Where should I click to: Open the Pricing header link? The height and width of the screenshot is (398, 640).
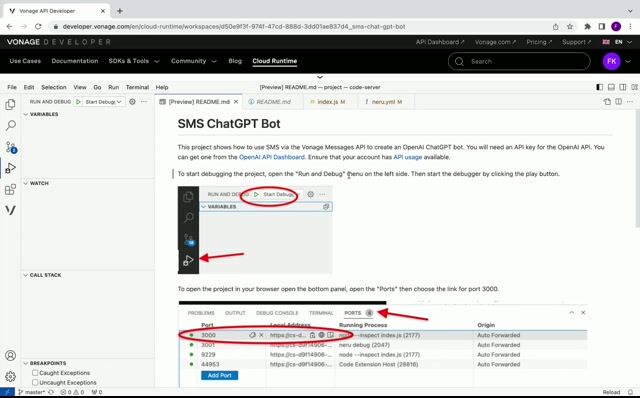pos(539,42)
